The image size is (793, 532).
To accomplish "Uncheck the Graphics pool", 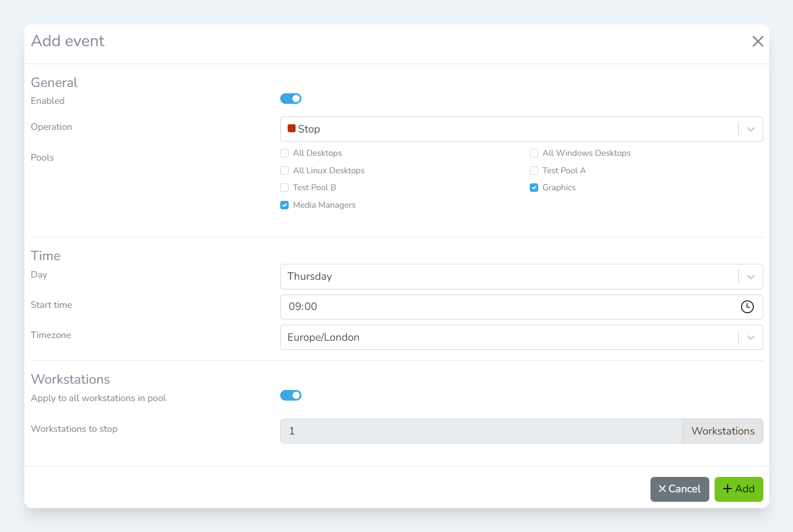I will coord(534,188).
